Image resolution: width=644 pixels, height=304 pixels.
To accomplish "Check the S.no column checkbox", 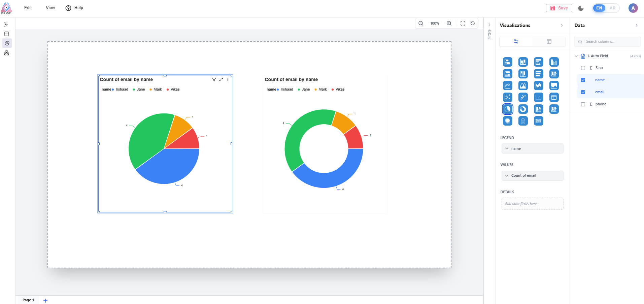I will click(583, 68).
